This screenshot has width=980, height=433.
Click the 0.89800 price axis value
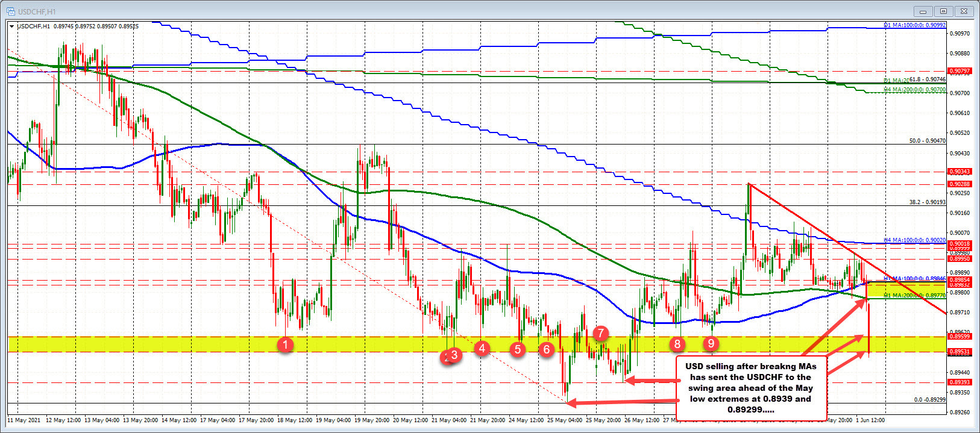[960, 292]
